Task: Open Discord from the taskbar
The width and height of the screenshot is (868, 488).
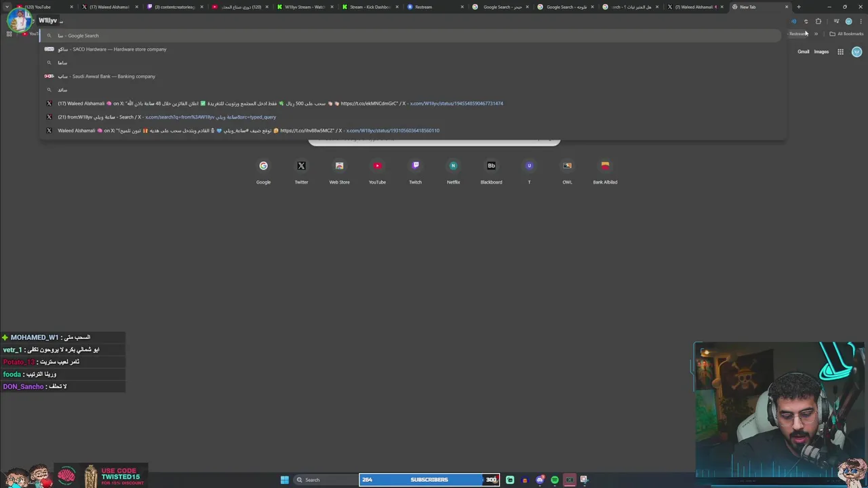Action: coord(540,480)
